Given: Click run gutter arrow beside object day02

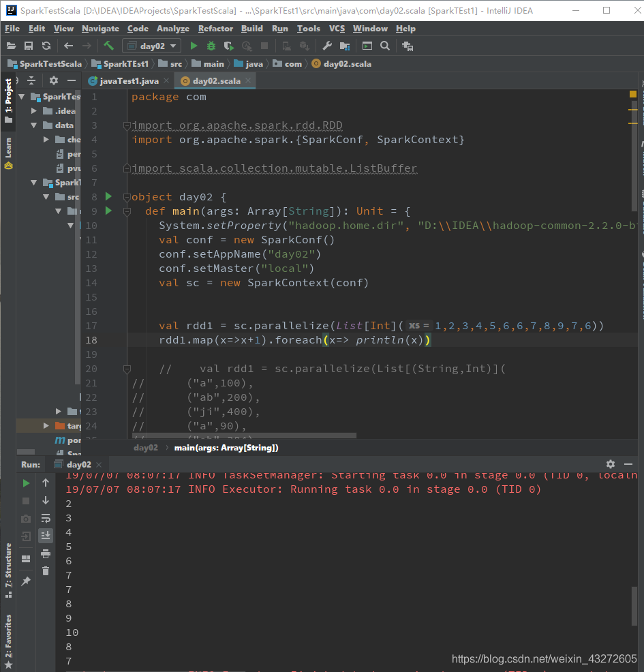Looking at the screenshot, I should point(109,196).
